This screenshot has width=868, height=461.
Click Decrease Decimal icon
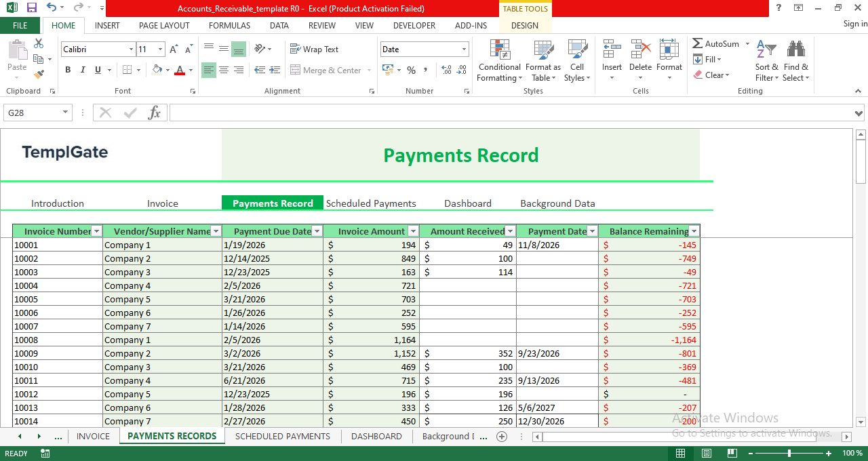(462, 70)
